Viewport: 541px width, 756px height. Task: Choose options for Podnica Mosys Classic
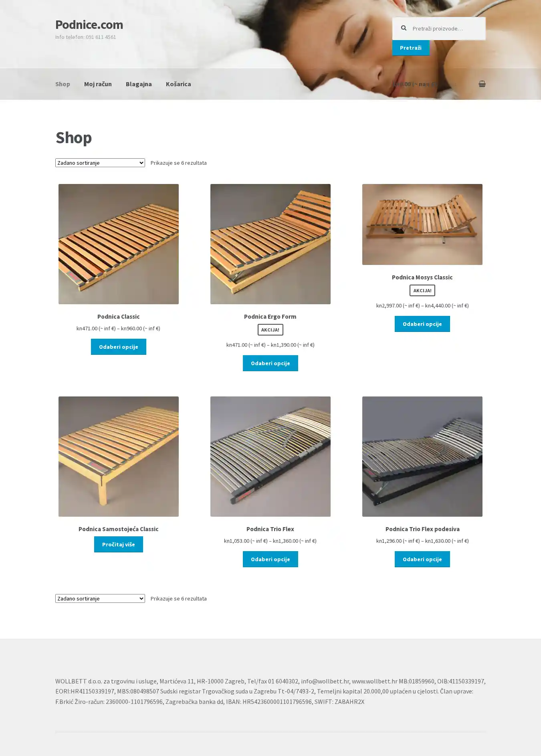pyautogui.click(x=422, y=324)
